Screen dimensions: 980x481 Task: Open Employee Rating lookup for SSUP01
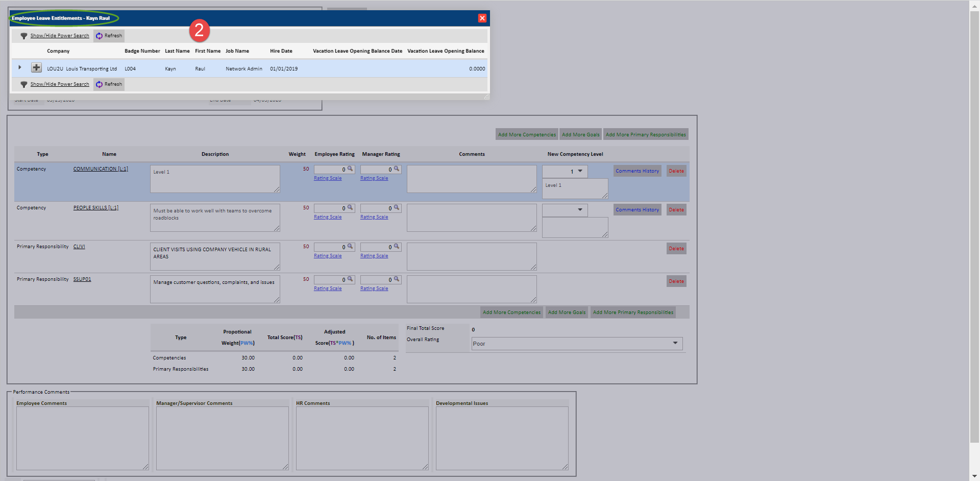coord(350,279)
